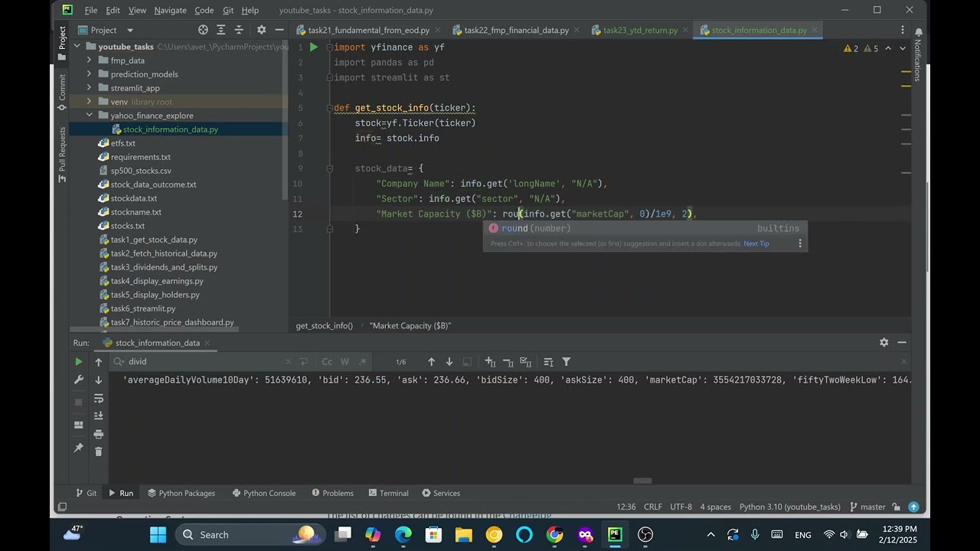Open the Commit tool window from left sidebar
This screenshot has height=551, width=980.
[x=62, y=93]
